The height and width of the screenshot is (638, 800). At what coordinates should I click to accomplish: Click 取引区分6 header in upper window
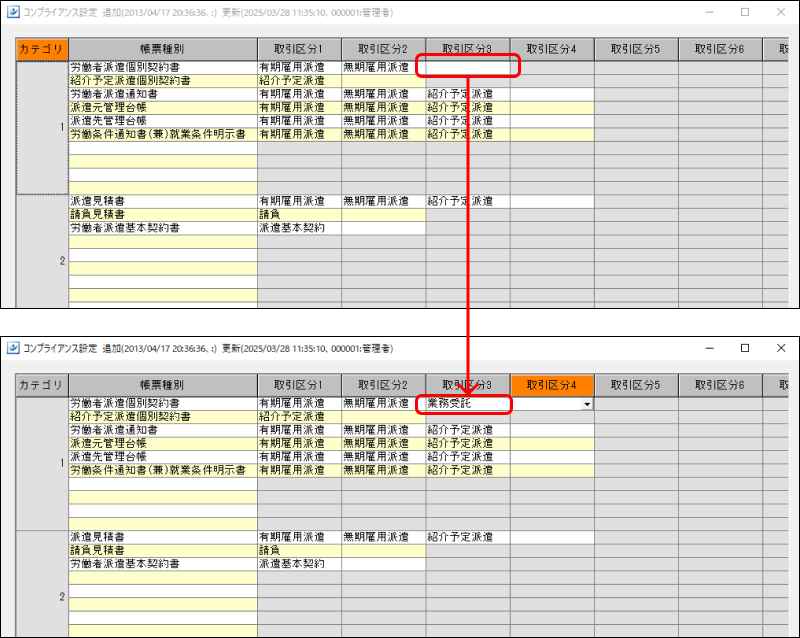pyautogui.click(x=720, y=49)
